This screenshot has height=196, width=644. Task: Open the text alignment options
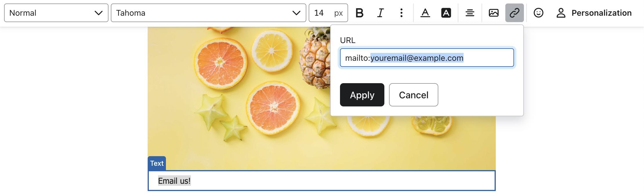coord(470,13)
